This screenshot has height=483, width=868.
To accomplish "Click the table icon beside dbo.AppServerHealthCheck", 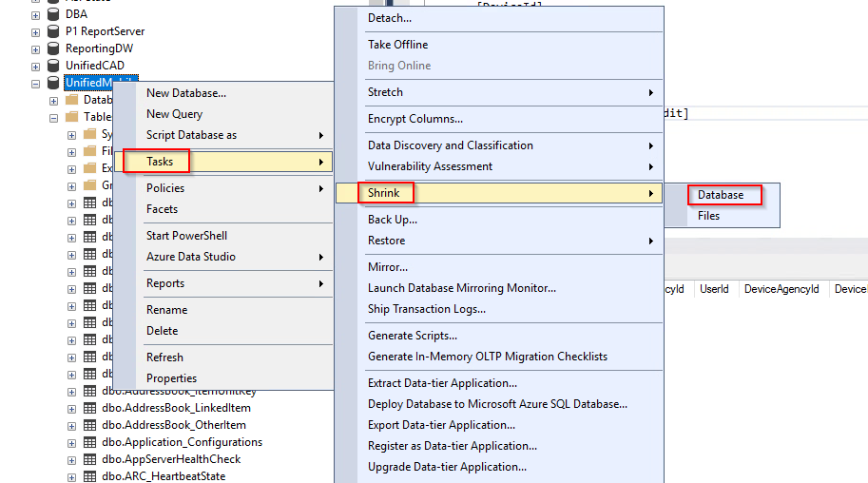I will (89, 460).
